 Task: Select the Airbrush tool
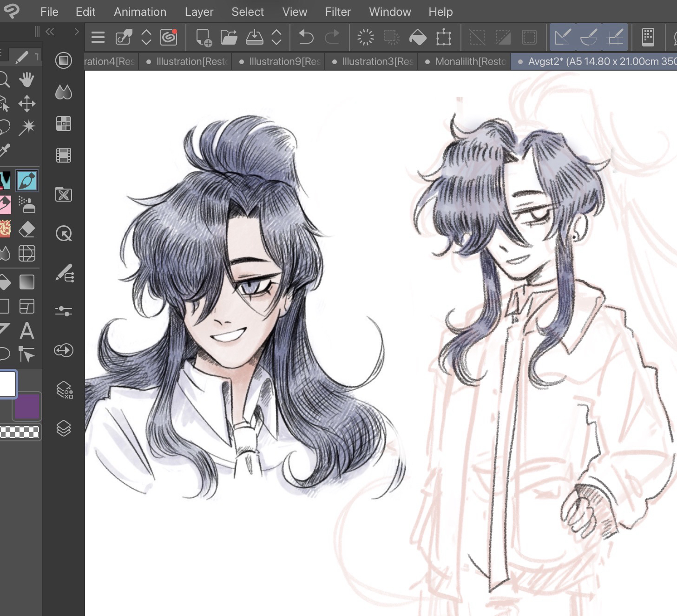tap(27, 204)
